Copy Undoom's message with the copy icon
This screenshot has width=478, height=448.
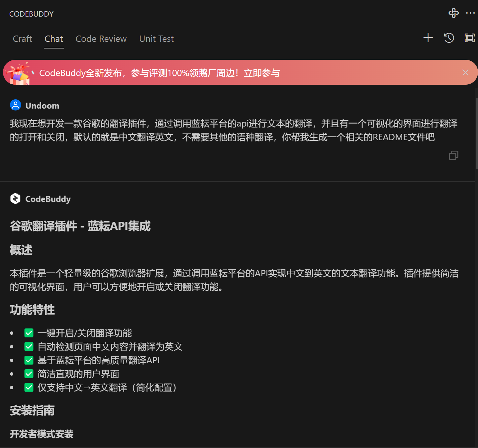[453, 155]
